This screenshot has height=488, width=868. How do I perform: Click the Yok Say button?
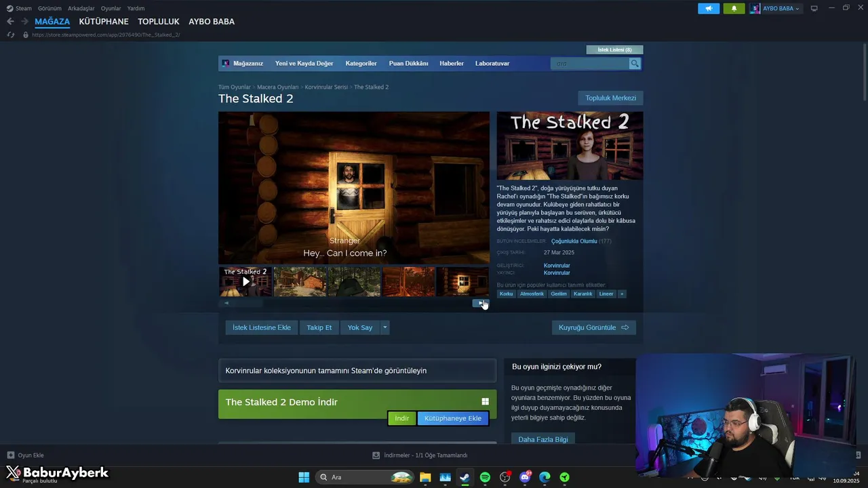tap(360, 327)
